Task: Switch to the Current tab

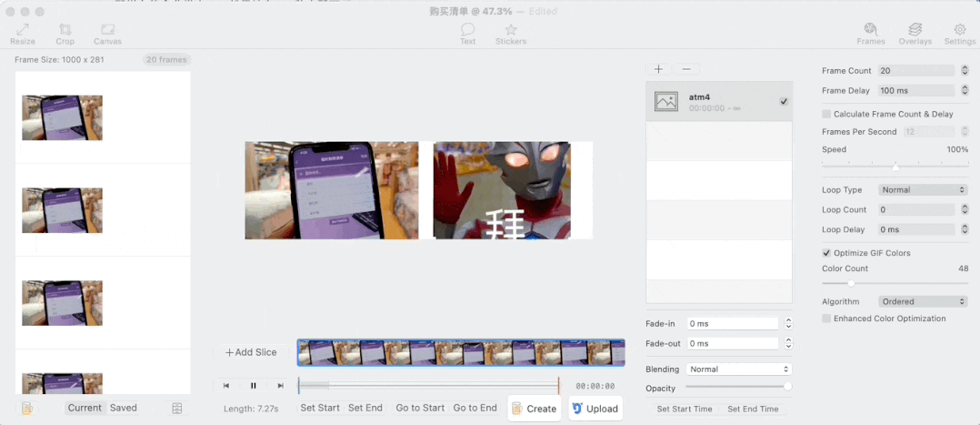Action: pos(85,408)
